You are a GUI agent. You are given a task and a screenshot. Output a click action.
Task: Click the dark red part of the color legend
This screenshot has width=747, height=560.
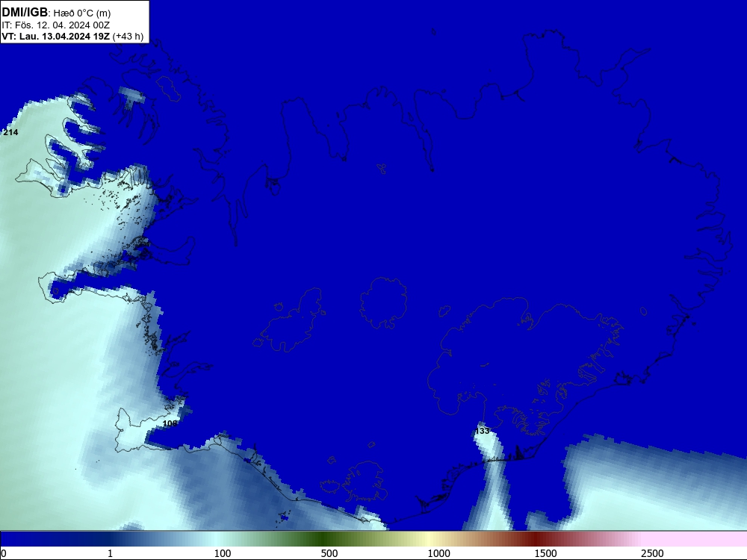point(537,539)
